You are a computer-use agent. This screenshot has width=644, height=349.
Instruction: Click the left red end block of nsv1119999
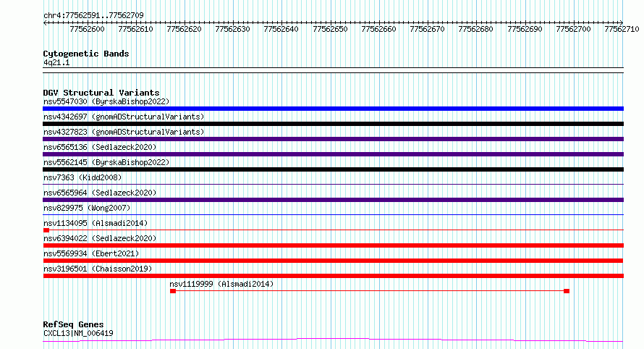click(x=173, y=291)
